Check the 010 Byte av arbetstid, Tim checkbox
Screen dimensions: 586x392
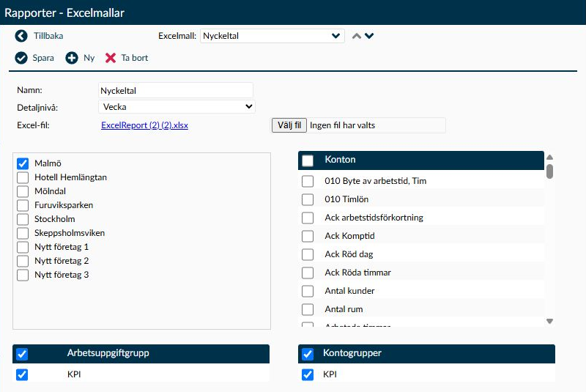tap(308, 181)
